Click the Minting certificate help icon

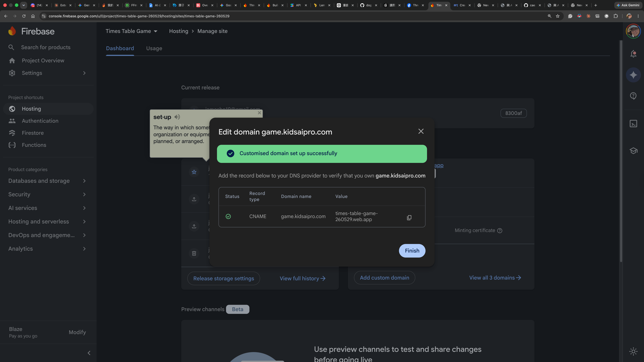pos(499,231)
